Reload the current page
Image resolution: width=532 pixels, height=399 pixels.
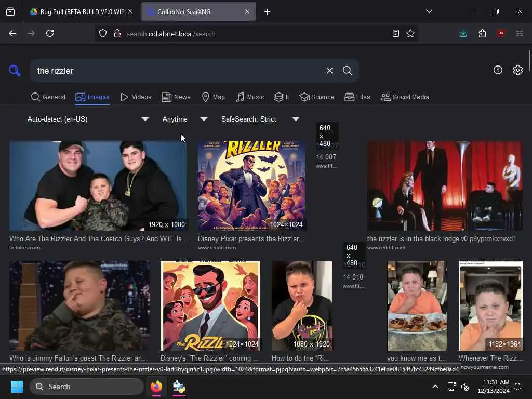[x=50, y=33]
